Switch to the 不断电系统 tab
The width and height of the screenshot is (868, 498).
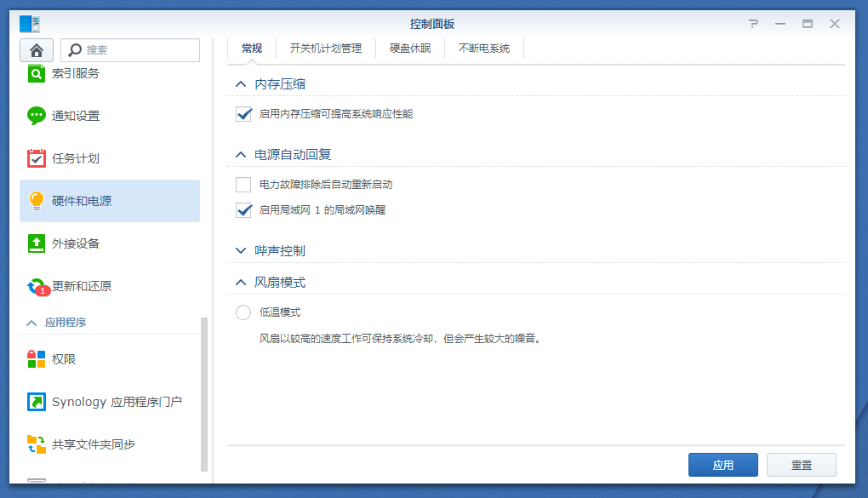click(484, 49)
